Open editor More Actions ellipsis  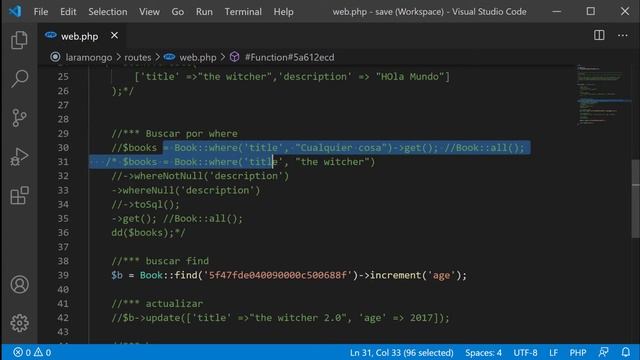(x=622, y=36)
